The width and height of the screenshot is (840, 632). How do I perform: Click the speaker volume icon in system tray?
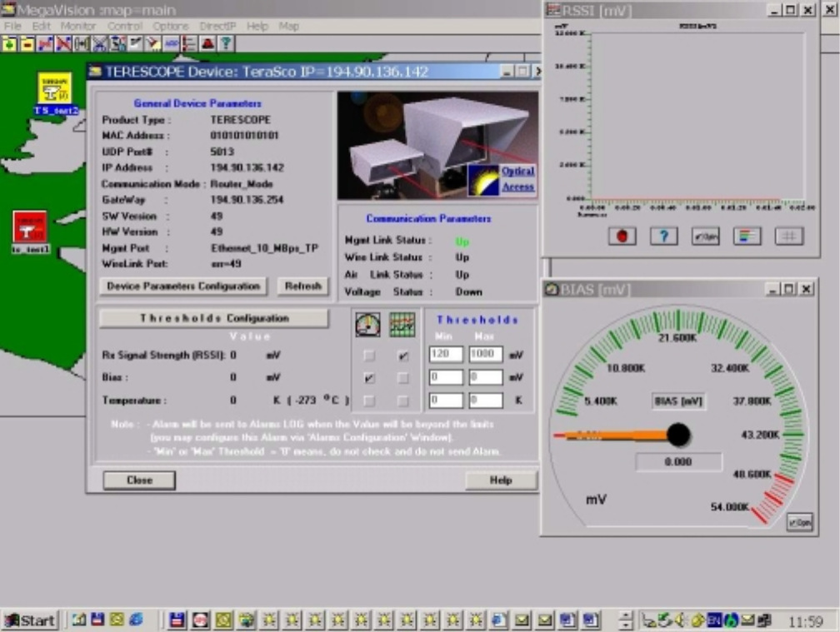[680, 620]
